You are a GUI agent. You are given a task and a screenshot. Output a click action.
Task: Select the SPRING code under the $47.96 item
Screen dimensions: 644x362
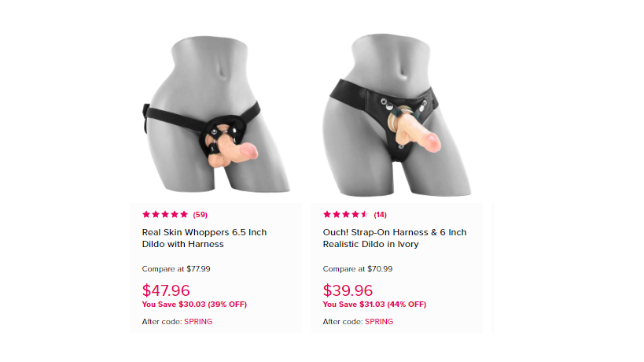click(198, 322)
